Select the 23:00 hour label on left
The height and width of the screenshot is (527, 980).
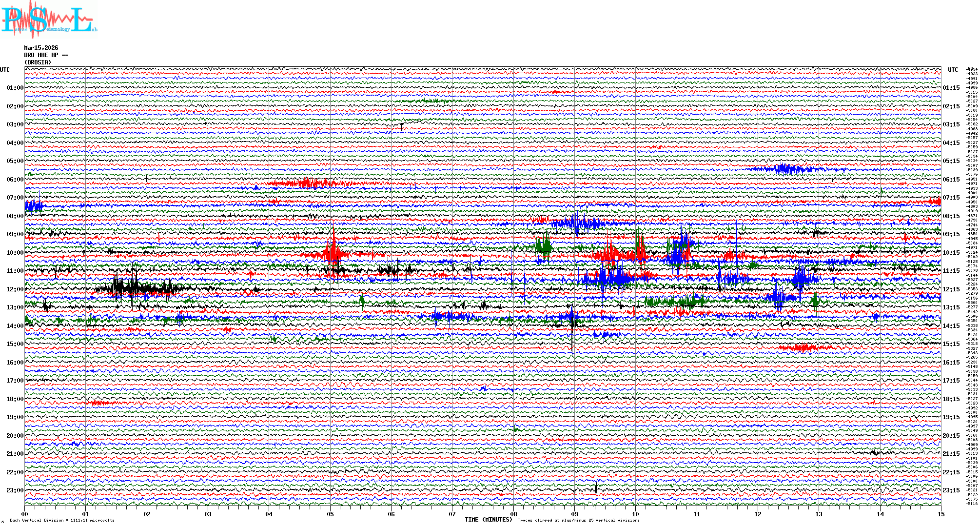(15, 490)
